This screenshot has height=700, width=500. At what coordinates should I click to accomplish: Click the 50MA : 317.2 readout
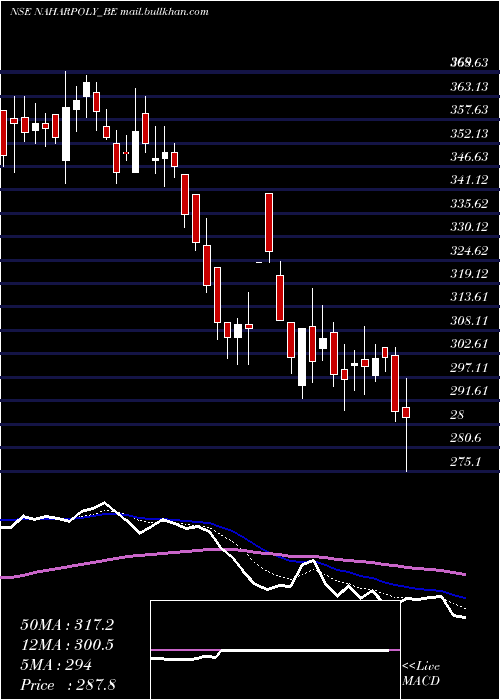tap(67, 625)
